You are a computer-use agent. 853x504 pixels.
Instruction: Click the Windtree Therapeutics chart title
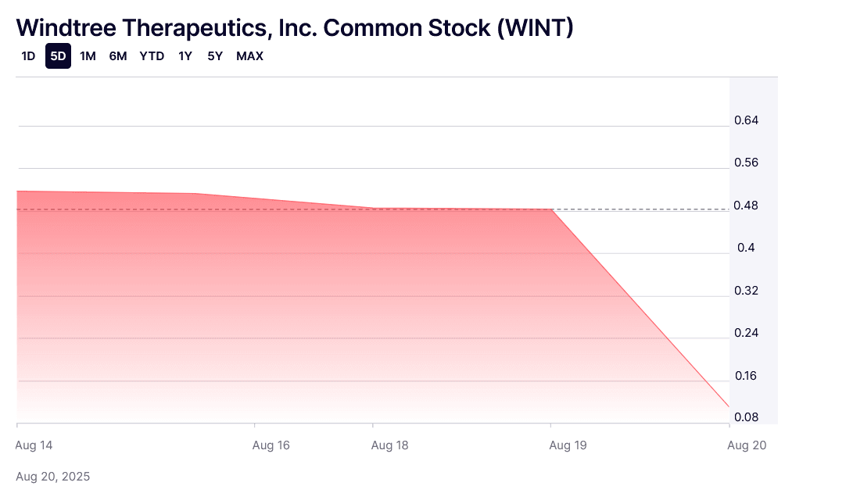[x=295, y=27]
